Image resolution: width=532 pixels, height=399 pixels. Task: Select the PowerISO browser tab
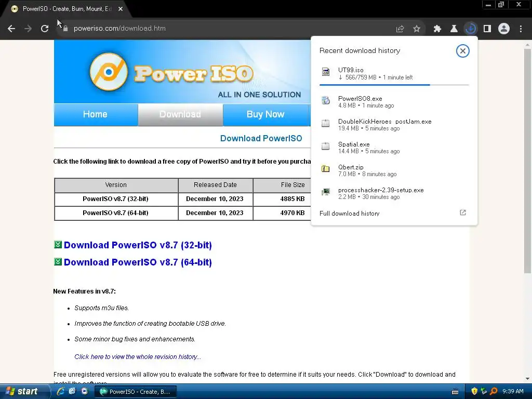(x=66, y=9)
